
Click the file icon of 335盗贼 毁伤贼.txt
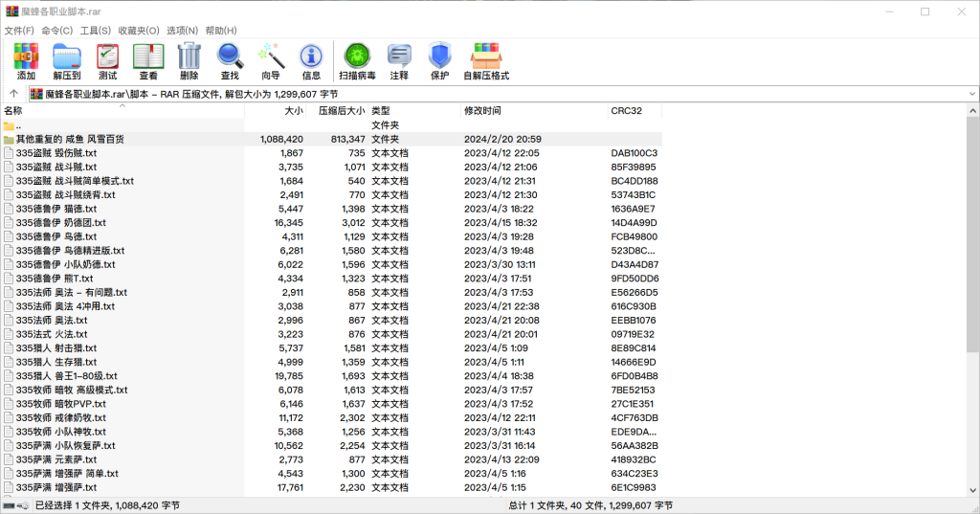(x=9, y=152)
